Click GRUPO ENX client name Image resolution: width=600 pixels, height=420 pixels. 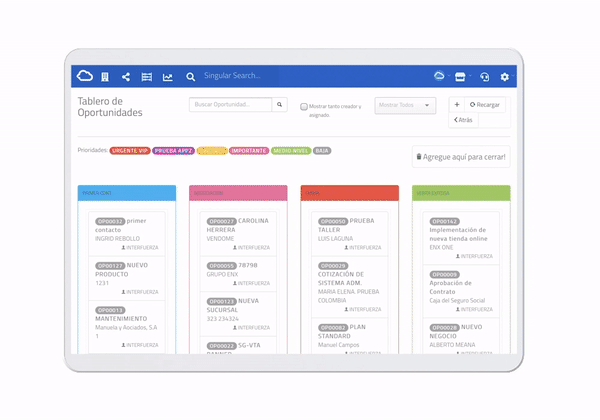point(222,274)
